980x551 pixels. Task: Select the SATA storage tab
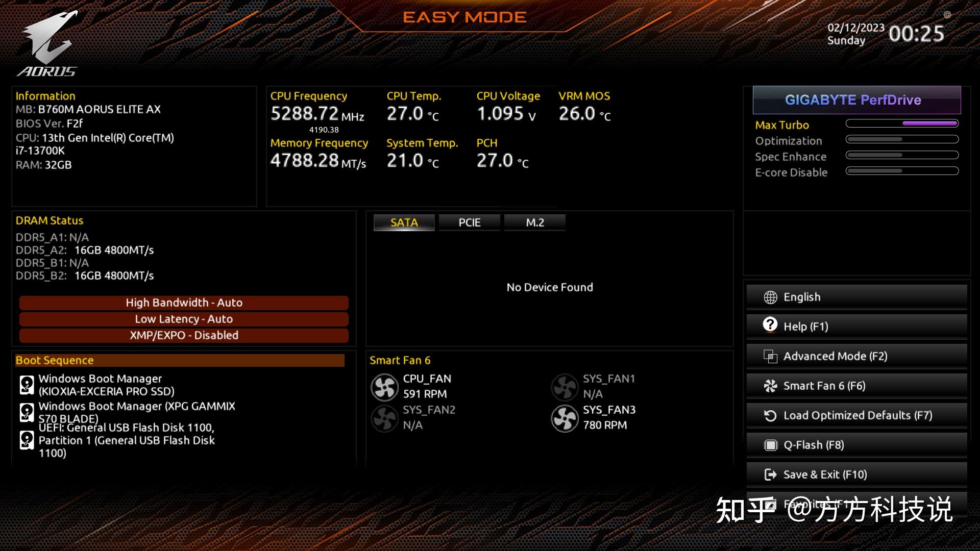pyautogui.click(x=405, y=222)
